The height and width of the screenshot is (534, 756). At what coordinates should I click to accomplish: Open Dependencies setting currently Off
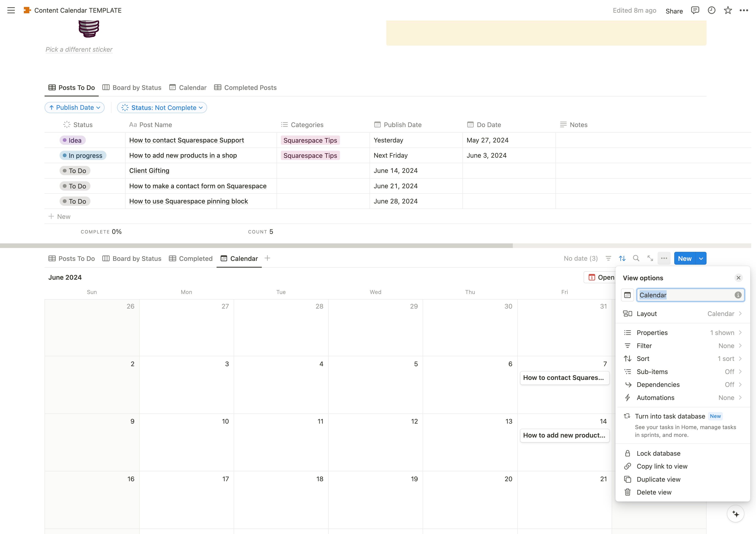click(682, 385)
